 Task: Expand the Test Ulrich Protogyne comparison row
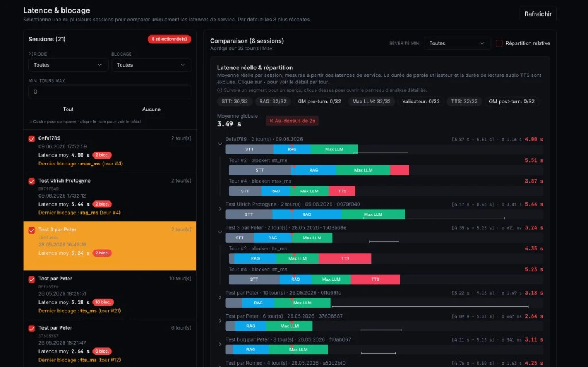[220, 208]
